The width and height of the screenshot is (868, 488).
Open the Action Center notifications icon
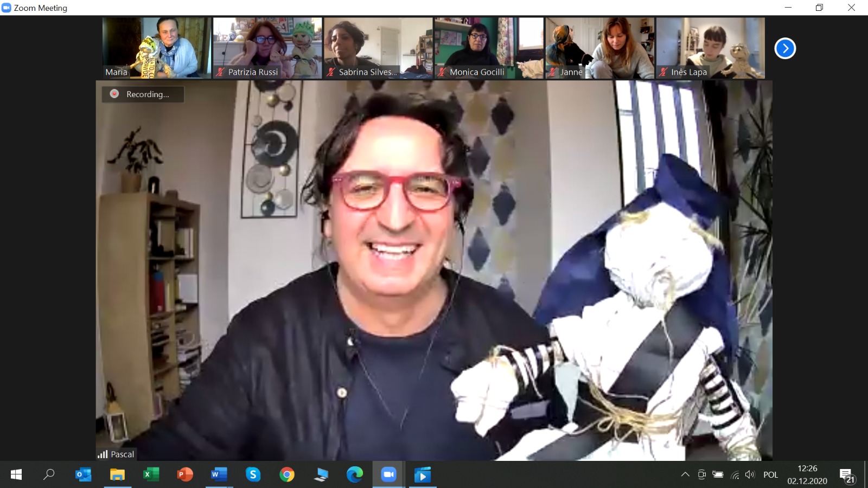point(847,475)
